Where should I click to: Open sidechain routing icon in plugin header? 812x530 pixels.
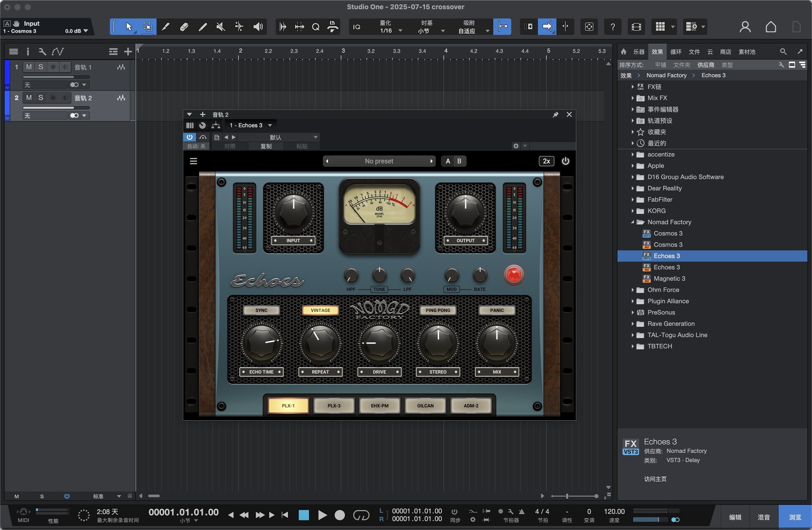point(216,125)
